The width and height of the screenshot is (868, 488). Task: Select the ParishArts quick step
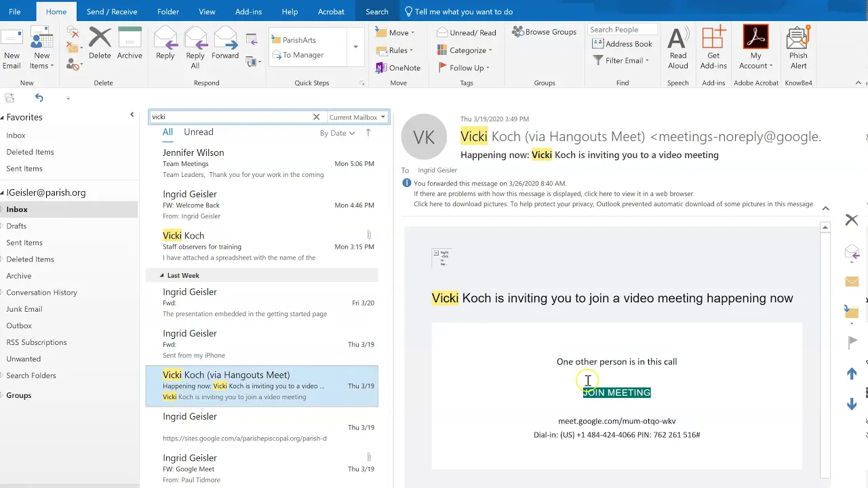point(299,40)
